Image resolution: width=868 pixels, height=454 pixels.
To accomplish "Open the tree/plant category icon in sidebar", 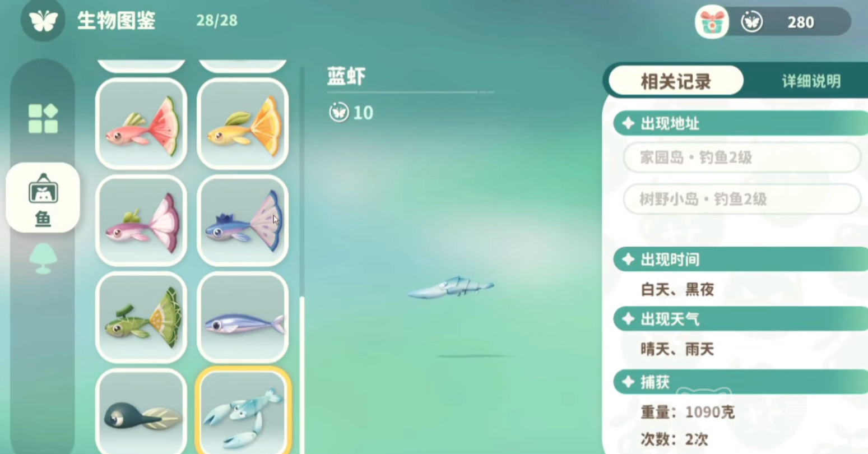I will click(43, 258).
